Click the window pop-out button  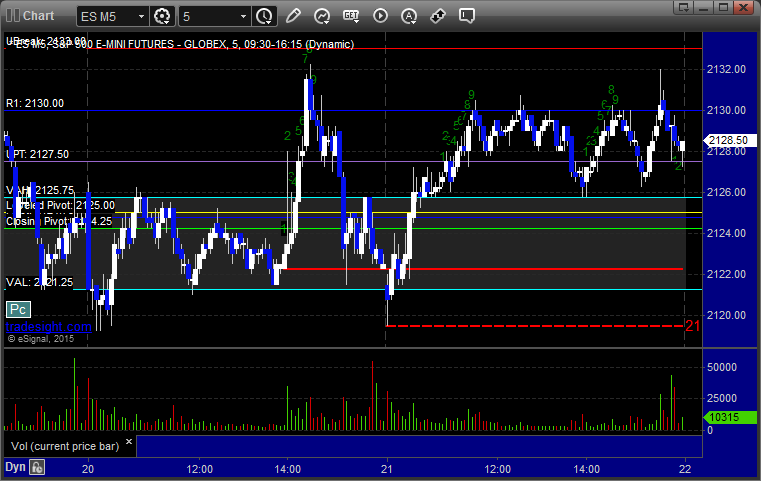(x=684, y=7)
